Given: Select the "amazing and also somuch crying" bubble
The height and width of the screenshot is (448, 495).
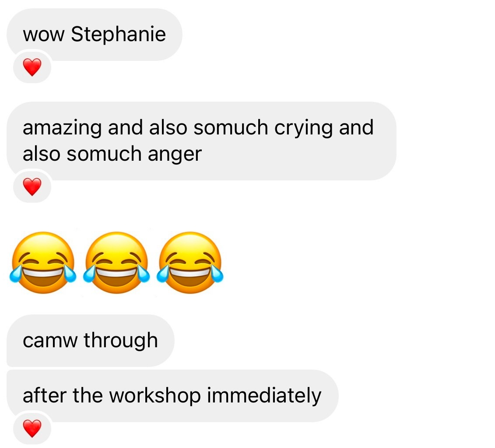Looking at the screenshot, I should pos(201,141).
